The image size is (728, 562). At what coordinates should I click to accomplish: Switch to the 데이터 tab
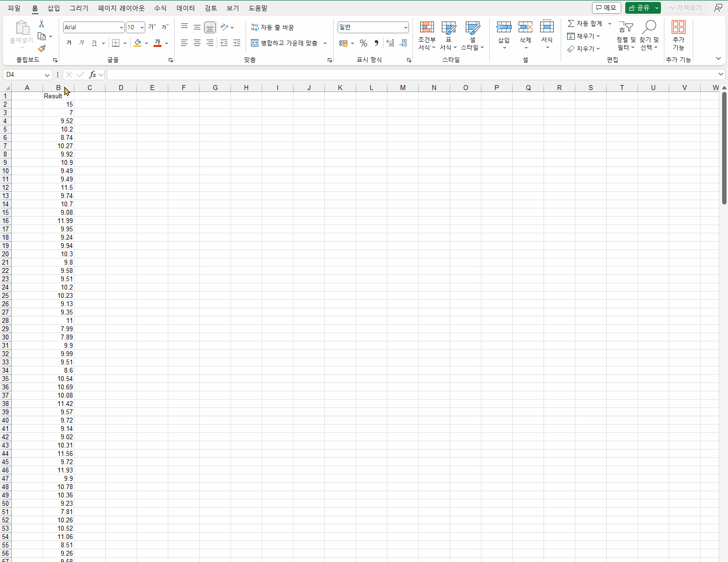[x=186, y=8]
